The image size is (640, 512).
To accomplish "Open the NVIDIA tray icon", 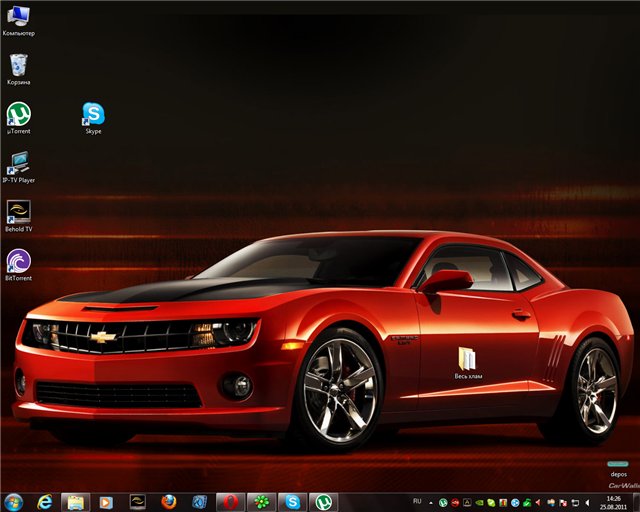I will point(479,503).
